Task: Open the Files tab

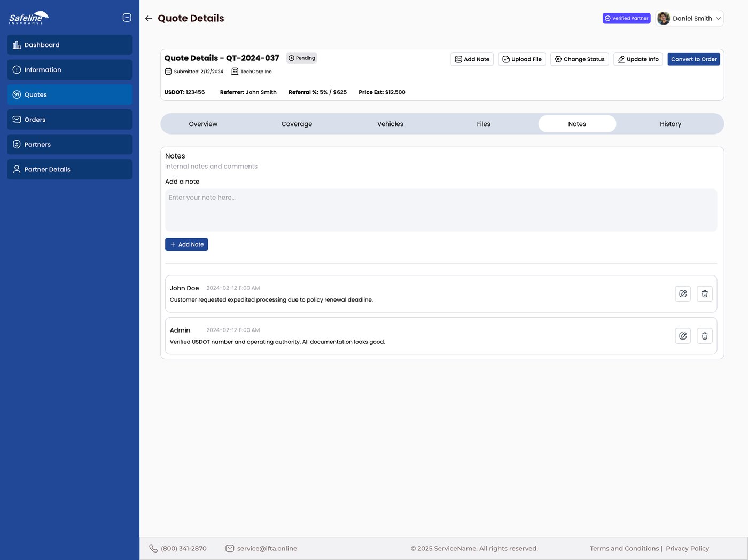Action: (x=484, y=124)
